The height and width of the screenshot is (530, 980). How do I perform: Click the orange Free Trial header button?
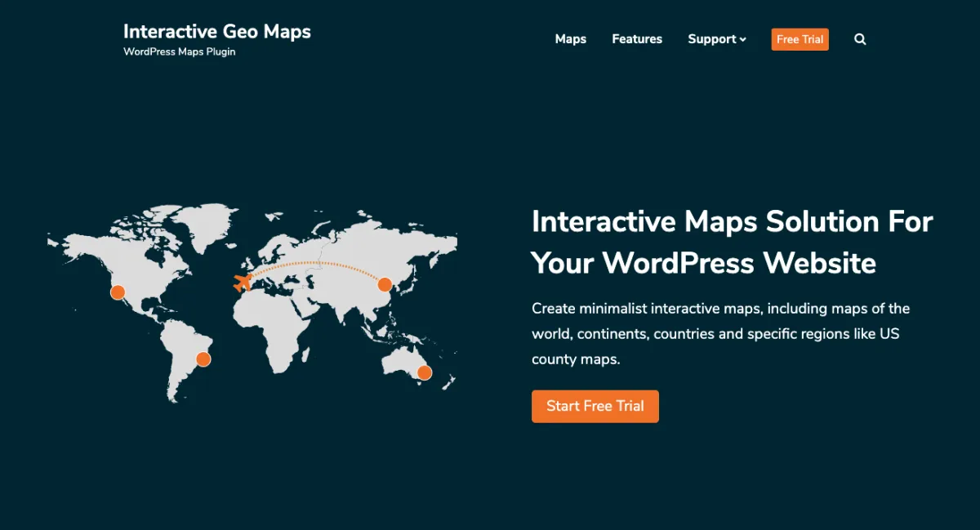click(x=800, y=38)
